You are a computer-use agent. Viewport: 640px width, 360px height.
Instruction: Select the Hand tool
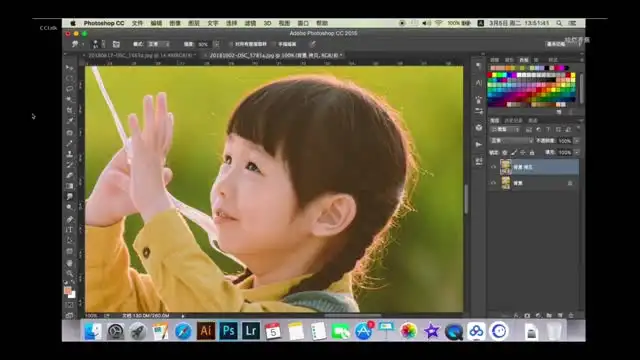pos(70,263)
